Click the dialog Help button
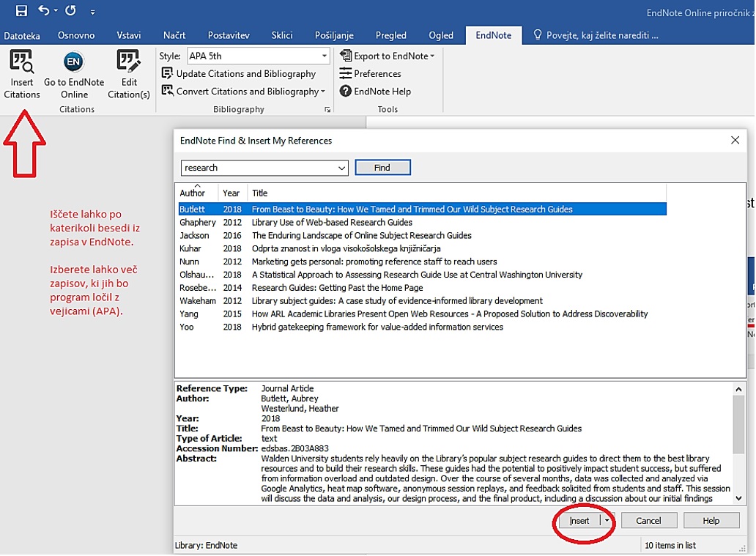Image resolution: width=756 pixels, height=556 pixels. click(x=711, y=520)
